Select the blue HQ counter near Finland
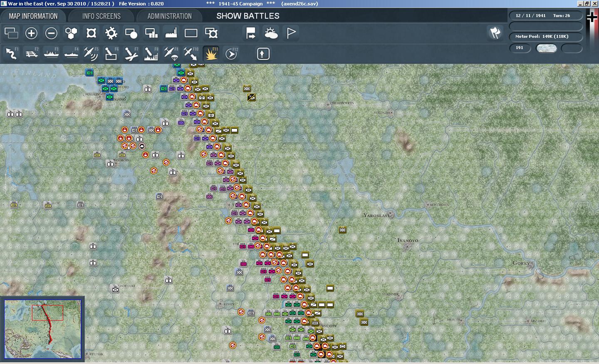This screenshot has height=364, width=599. coord(89,73)
